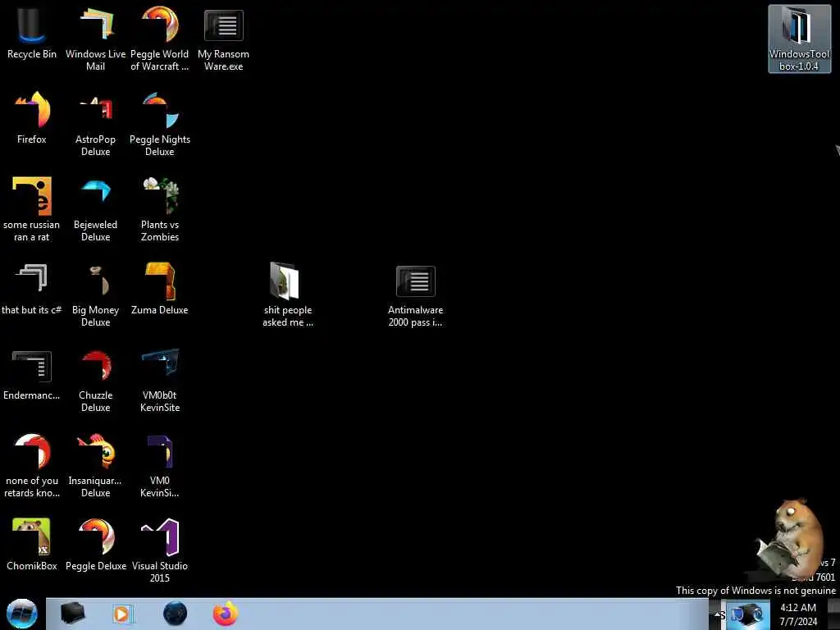Select the My Ransom Ware.exe file
This screenshot has height=630, width=840.
223,39
